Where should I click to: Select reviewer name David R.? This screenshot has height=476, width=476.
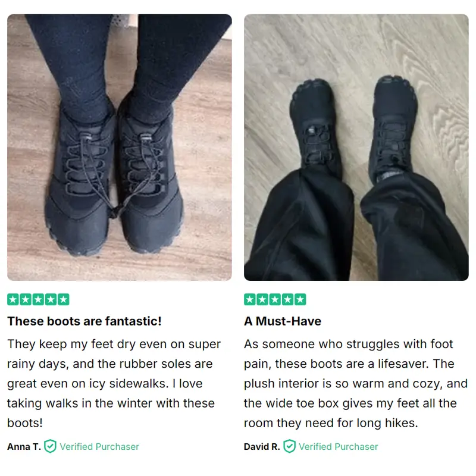click(x=262, y=447)
